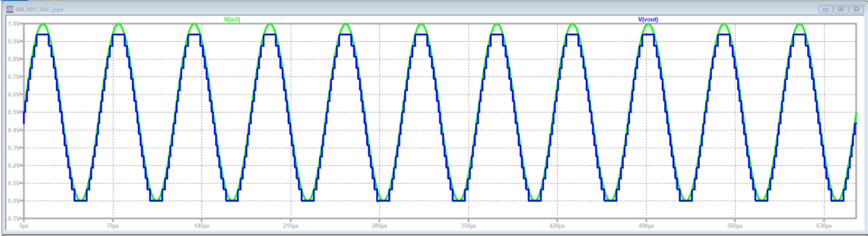Select the blue V(vout) trace label
The image size is (868, 236).
[x=648, y=20]
